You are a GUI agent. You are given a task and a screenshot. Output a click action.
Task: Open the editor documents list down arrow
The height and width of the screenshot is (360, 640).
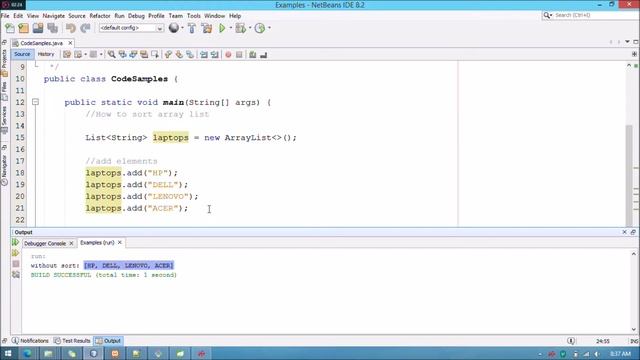point(627,42)
